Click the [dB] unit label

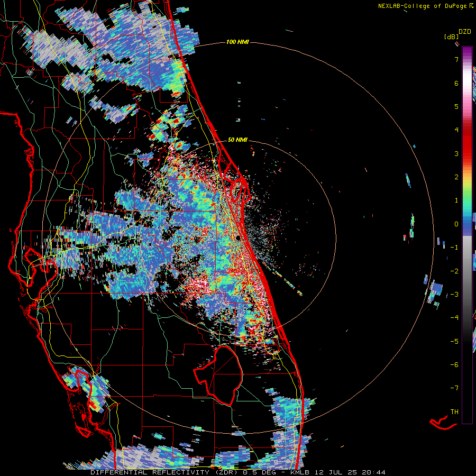coord(451,37)
